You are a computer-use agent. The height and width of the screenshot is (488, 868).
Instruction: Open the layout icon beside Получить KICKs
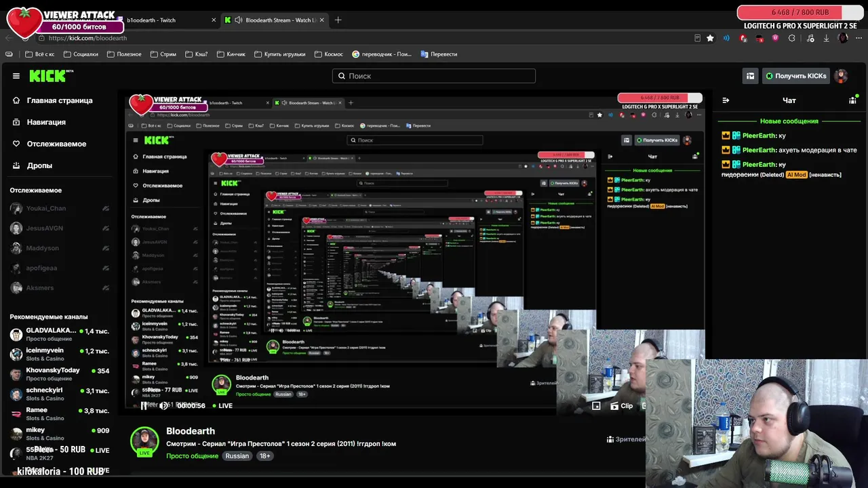coord(750,76)
